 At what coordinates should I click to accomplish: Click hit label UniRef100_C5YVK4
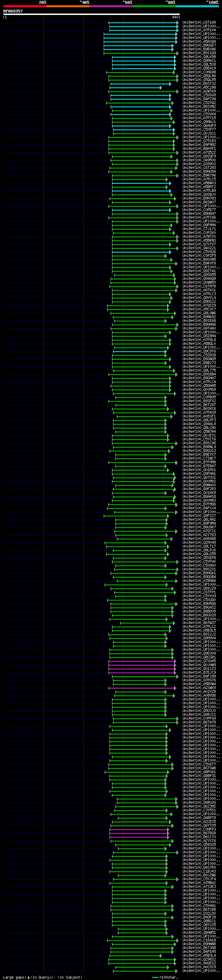point(199,114)
